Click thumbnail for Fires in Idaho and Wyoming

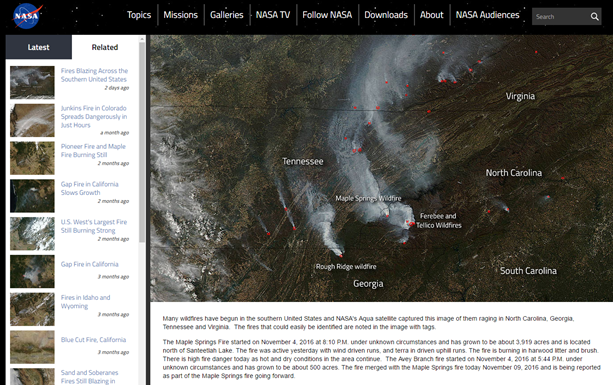pyautogui.click(x=32, y=309)
